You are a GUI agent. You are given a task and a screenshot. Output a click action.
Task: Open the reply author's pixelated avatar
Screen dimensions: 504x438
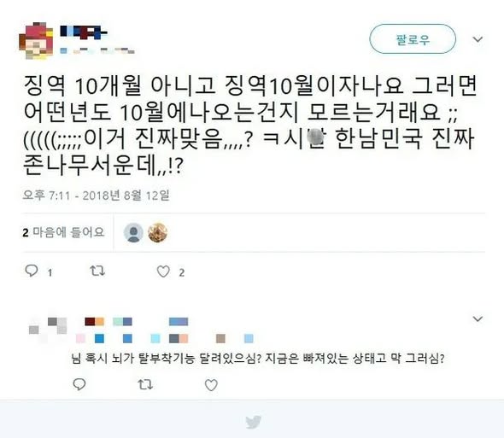click(x=48, y=330)
